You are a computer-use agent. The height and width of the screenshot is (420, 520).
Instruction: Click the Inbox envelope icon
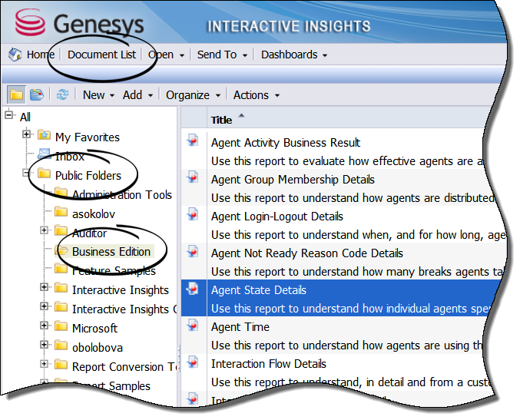pos(45,155)
